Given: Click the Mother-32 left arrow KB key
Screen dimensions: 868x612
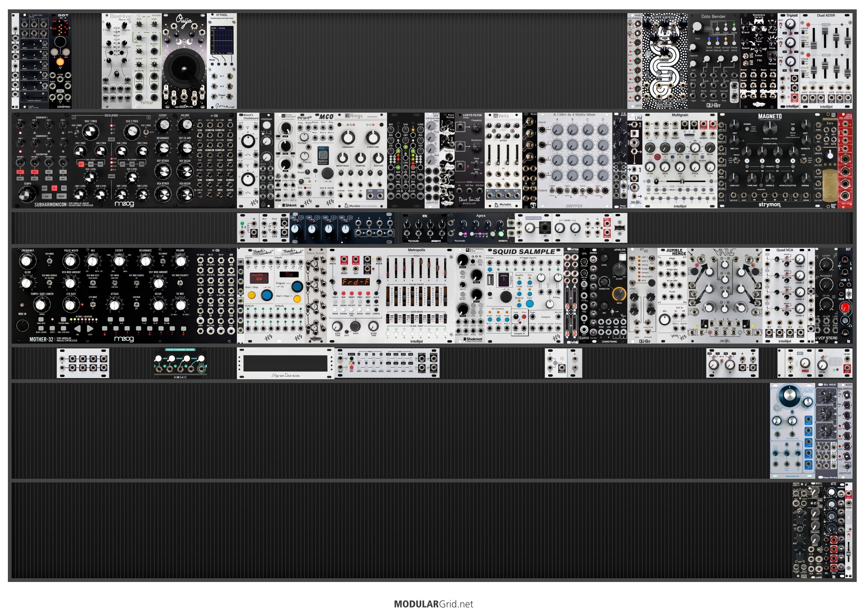Looking at the screenshot, I should (77, 329).
